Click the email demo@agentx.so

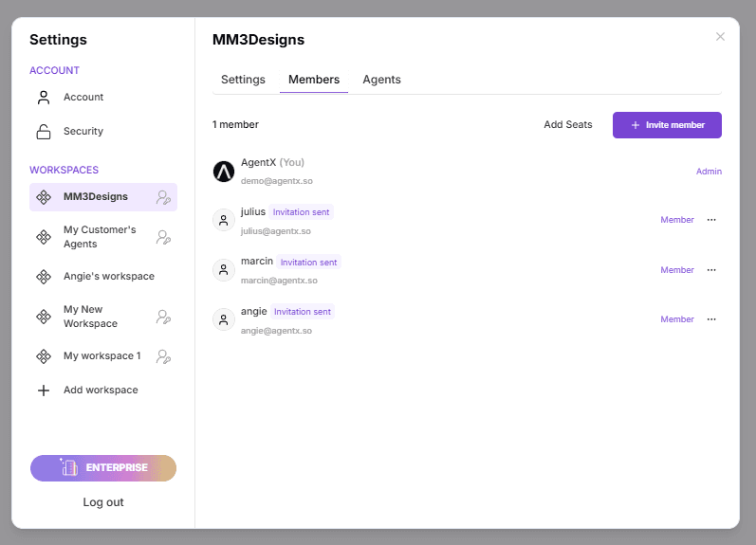pyautogui.click(x=277, y=181)
